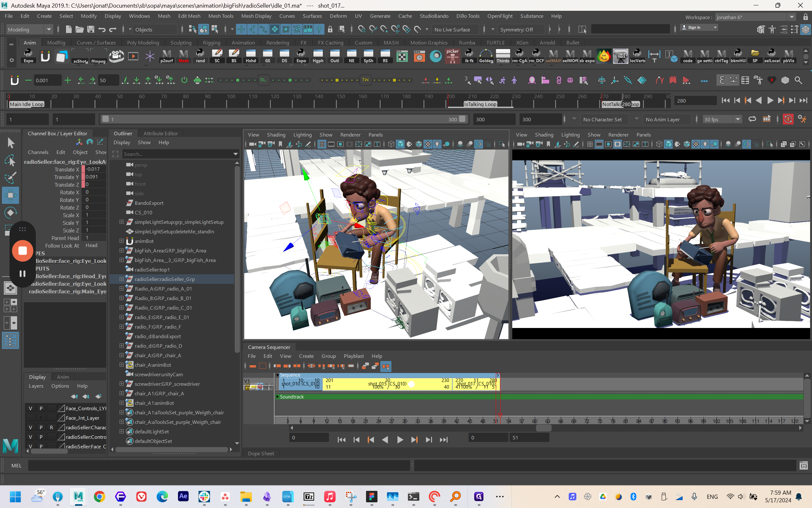The width and height of the screenshot is (812, 508).
Task: Click the ffmpeg shelf button
Action: pyautogui.click(x=98, y=56)
